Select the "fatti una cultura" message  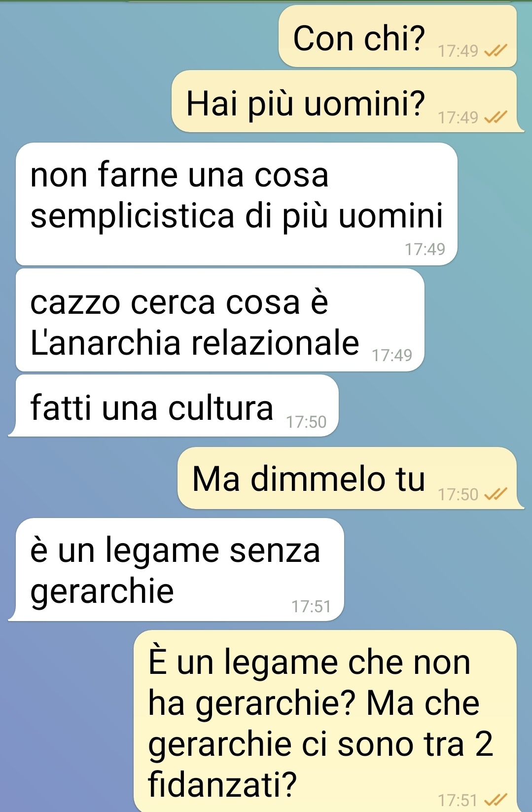(174, 406)
